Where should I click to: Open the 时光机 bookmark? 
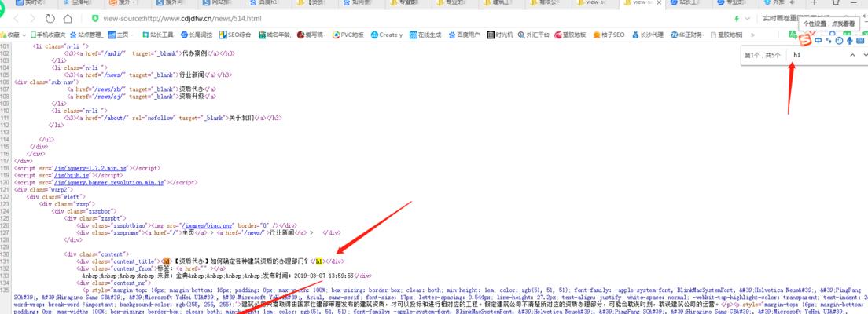point(500,35)
